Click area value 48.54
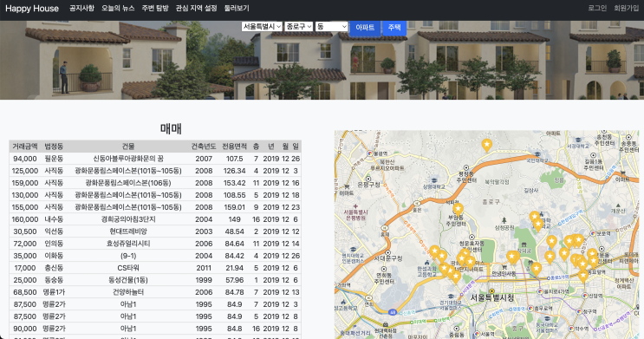Screen dimensions: 644x339 (235, 231)
